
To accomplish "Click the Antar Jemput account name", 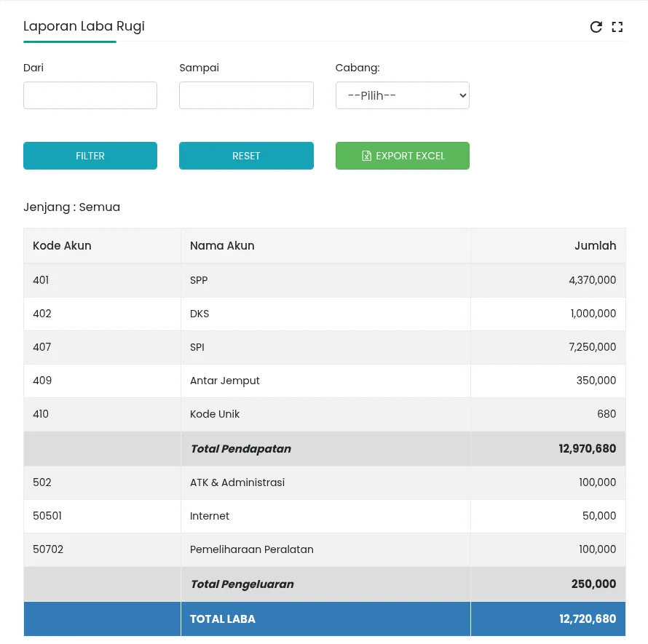I will [x=225, y=381].
